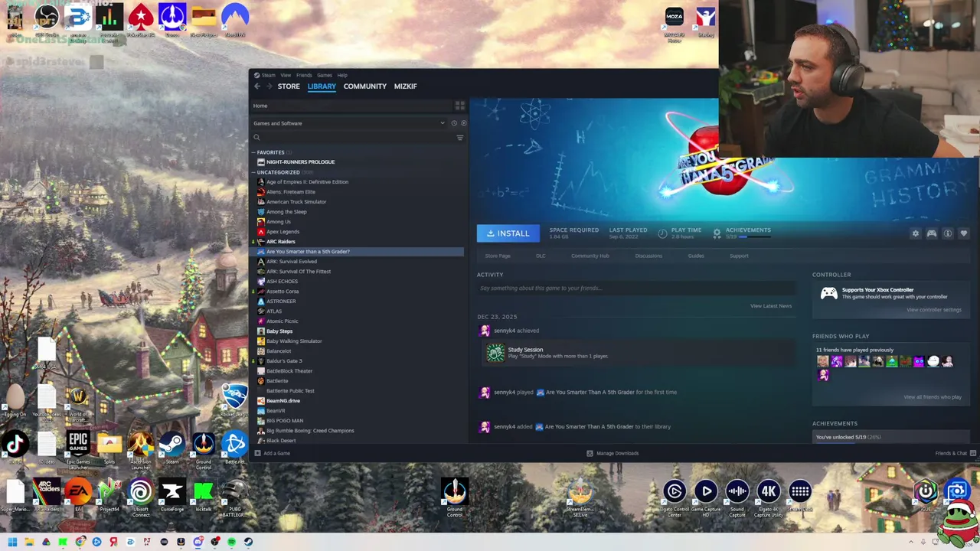Viewport: 980px width, 551px height.
Task: Collapse the Favorites category
Action: [255, 152]
